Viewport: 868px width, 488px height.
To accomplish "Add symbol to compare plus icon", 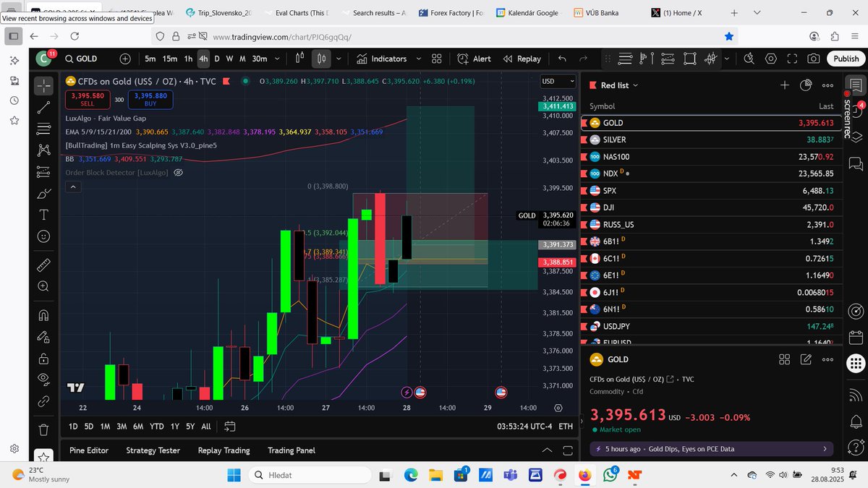I will tap(125, 59).
